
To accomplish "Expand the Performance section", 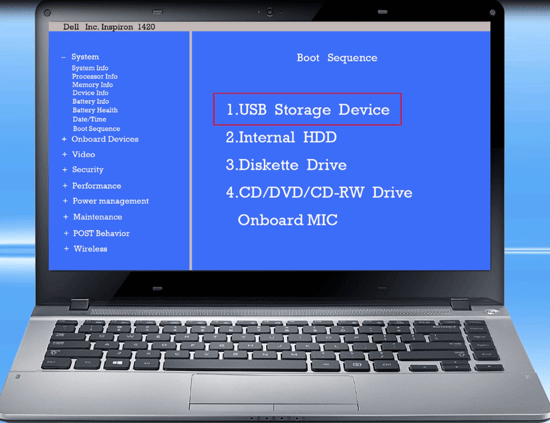I will pyautogui.click(x=65, y=186).
